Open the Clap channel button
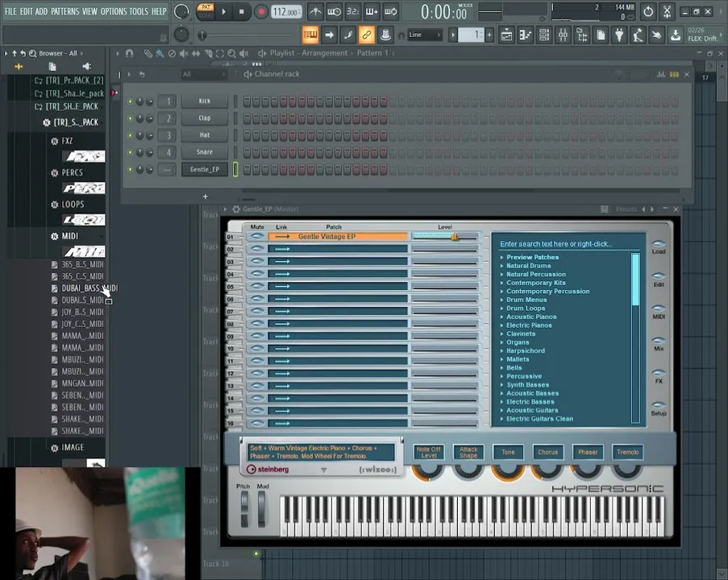Screen dimensions: 728x580 [204, 118]
